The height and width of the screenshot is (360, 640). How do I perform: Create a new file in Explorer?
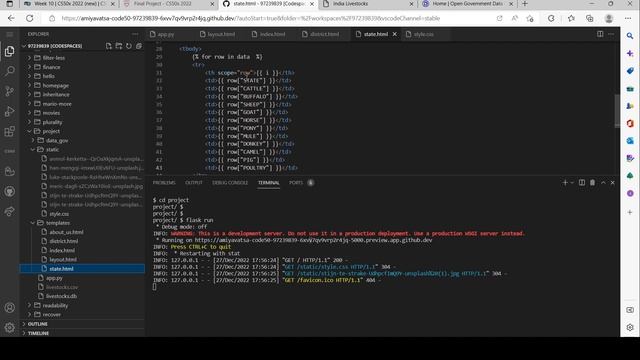pos(109,46)
